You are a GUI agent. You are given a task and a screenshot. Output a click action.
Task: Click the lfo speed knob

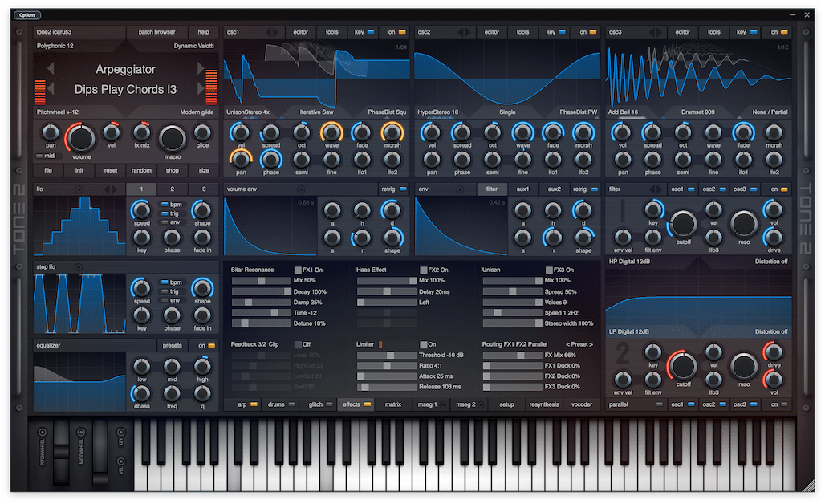click(141, 210)
